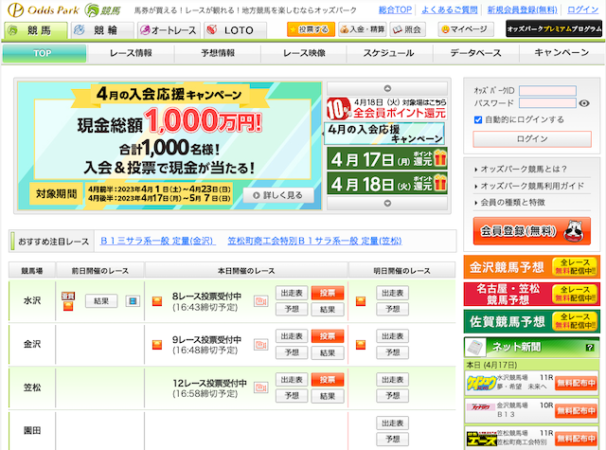The width and height of the screenshot is (606, 450).
Task: Open レース映像 menu
Action: tap(304, 53)
